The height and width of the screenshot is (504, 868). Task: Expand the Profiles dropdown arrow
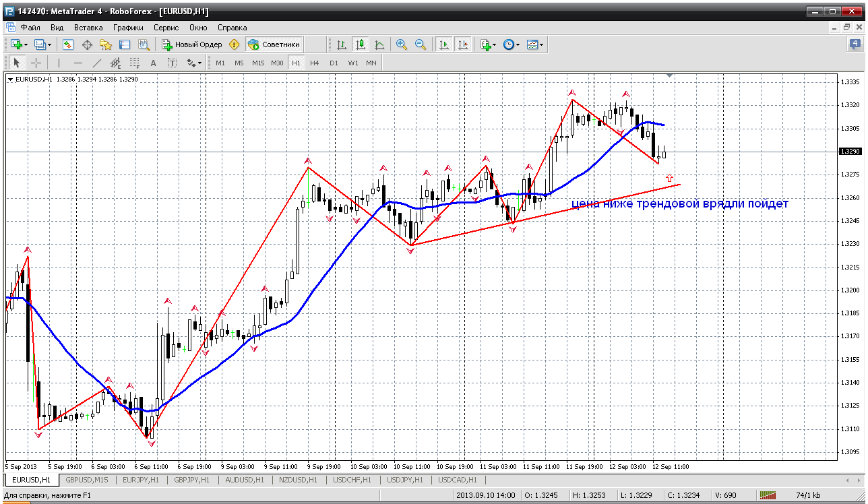tap(49, 44)
